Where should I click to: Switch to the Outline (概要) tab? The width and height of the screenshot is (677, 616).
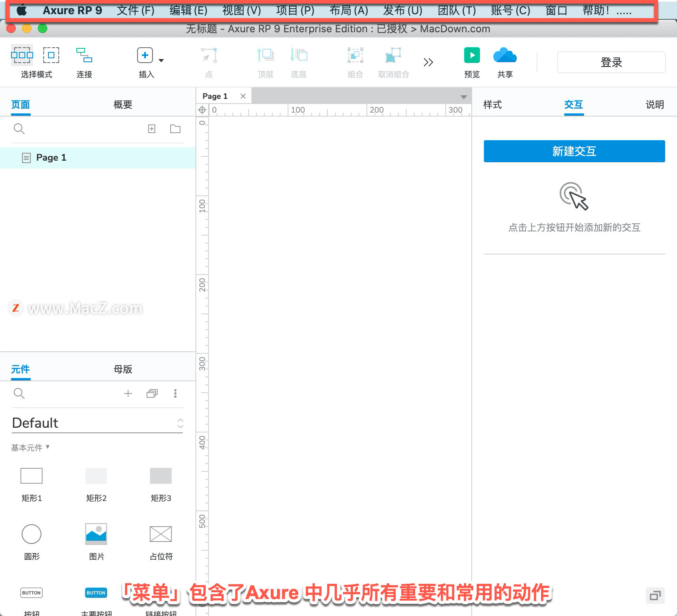(x=123, y=105)
